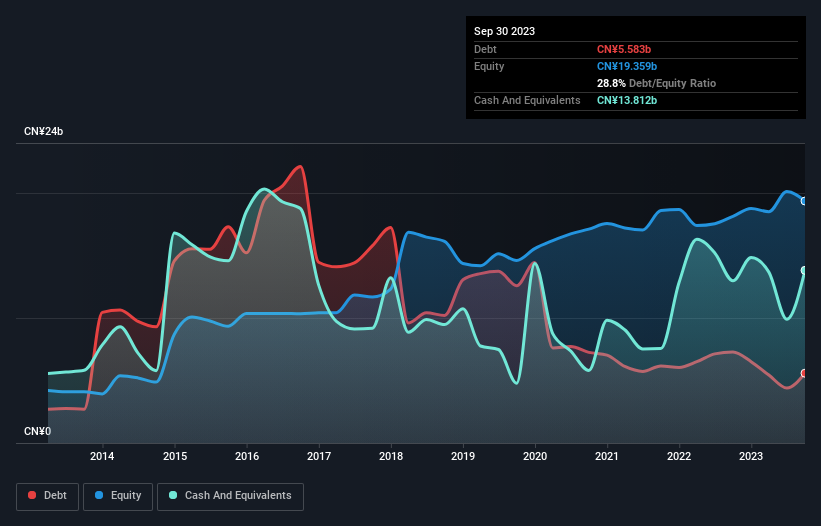Click the Equity row label in tooltip
This screenshot has height=526, width=821.
489,66
